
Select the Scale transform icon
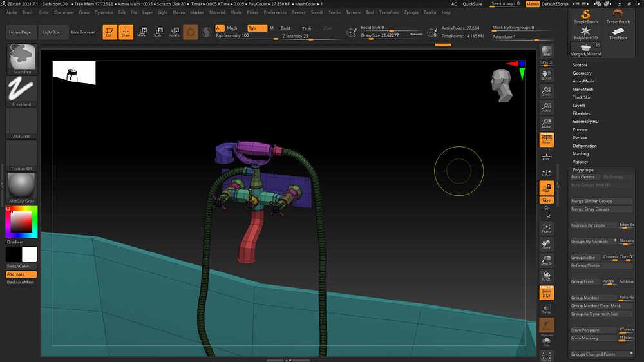coord(158,32)
